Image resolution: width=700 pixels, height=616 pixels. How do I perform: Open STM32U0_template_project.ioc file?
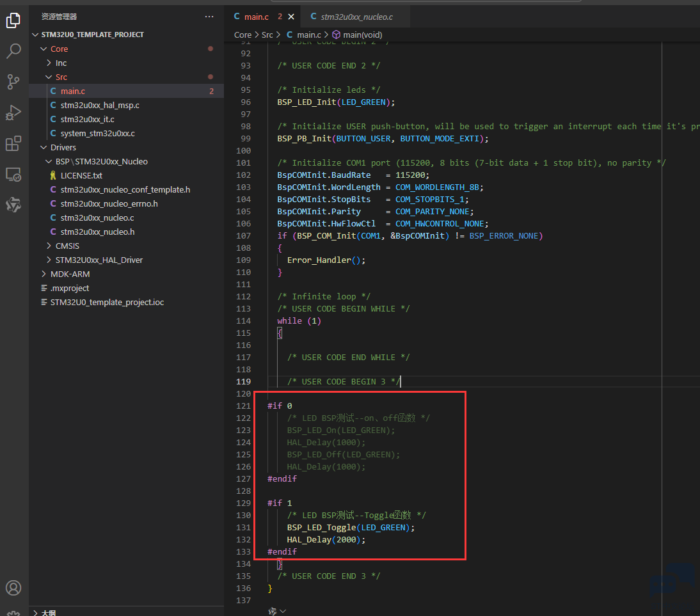tap(107, 302)
